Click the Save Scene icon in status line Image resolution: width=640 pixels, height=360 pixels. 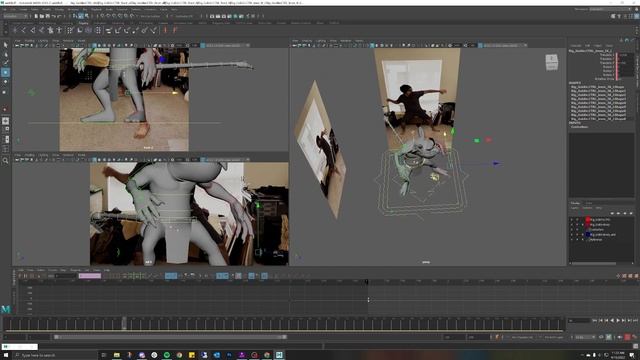click(x=47, y=16)
